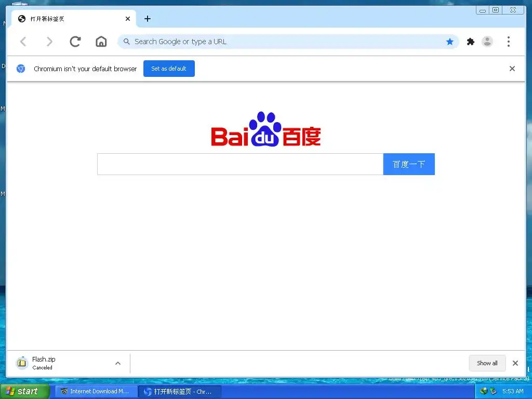Image resolution: width=532 pixels, height=399 pixels.
Task: Show all downloads
Action: [x=487, y=363]
